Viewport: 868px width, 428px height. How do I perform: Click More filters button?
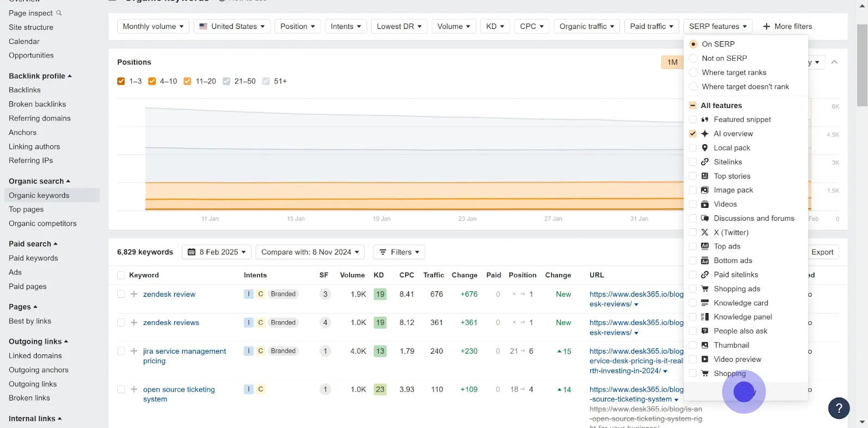[787, 26]
